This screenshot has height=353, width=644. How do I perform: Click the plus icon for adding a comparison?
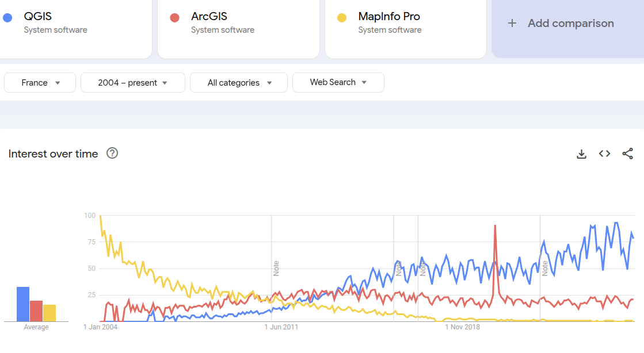pyautogui.click(x=512, y=23)
